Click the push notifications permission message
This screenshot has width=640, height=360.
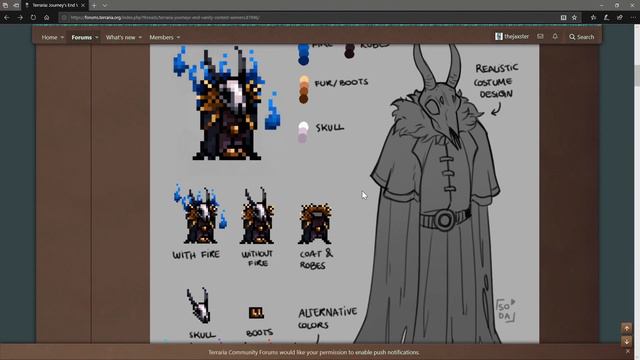tap(314, 352)
